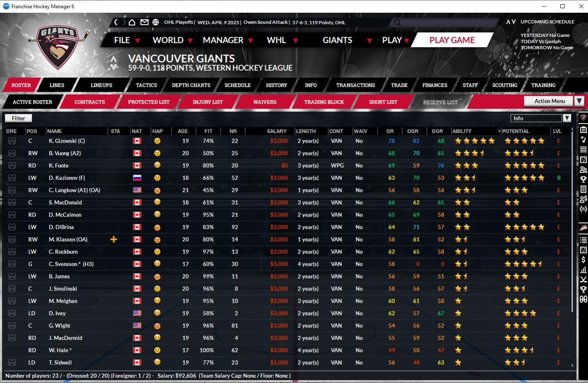This screenshot has height=383, width=588.
Task: Open the mail envelope icon
Action: [144, 22]
